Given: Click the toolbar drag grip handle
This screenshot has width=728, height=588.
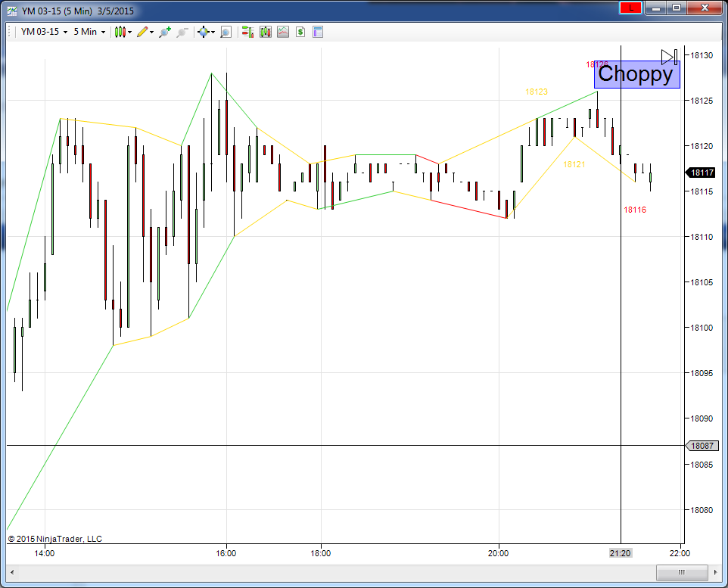Looking at the screenshot, I should click(x=9, y=32).
